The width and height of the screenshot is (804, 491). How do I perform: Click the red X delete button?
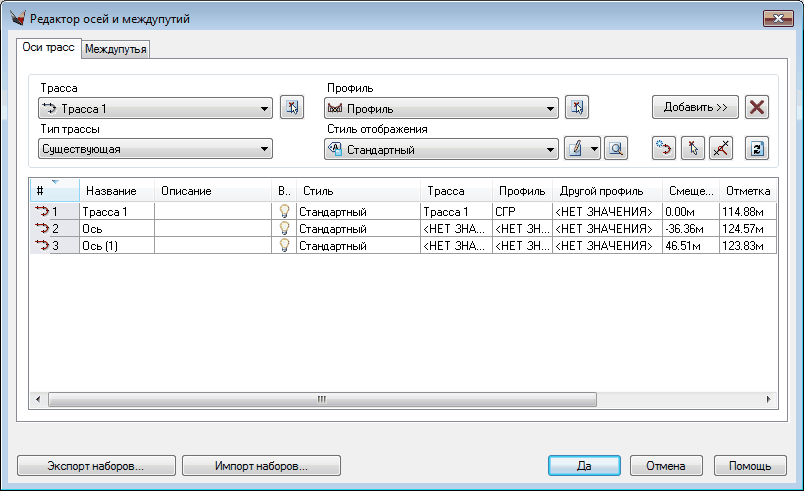757,108
